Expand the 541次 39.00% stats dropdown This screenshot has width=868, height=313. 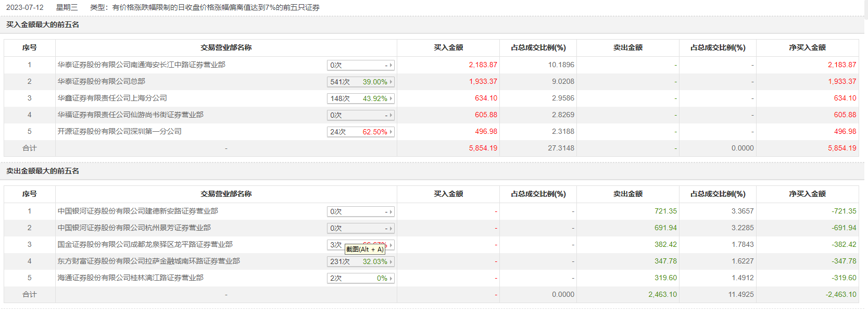coord(360,82)
